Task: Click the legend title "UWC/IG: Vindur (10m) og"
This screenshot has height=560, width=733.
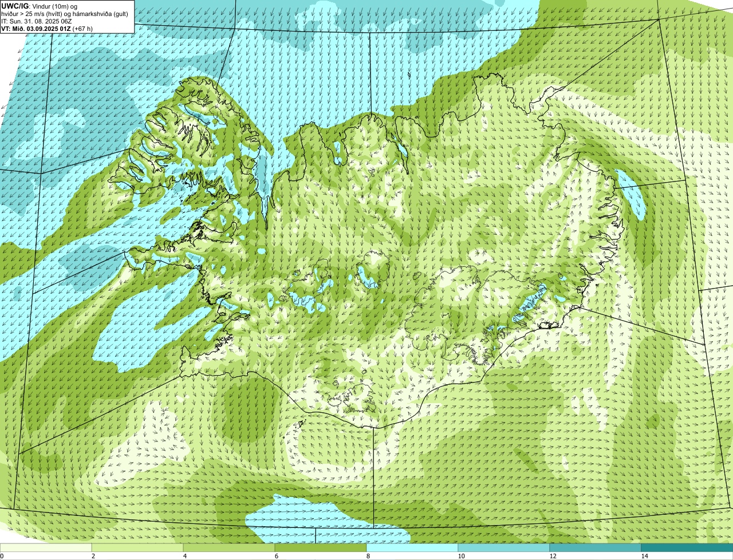Action: 40,6
